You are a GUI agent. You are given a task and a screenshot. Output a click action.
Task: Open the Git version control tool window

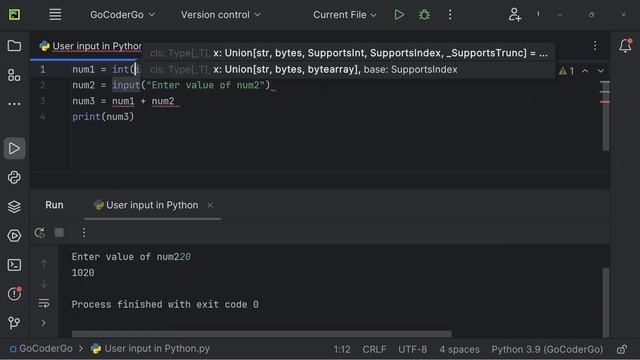pyautogui.click(x=14, y=323)
